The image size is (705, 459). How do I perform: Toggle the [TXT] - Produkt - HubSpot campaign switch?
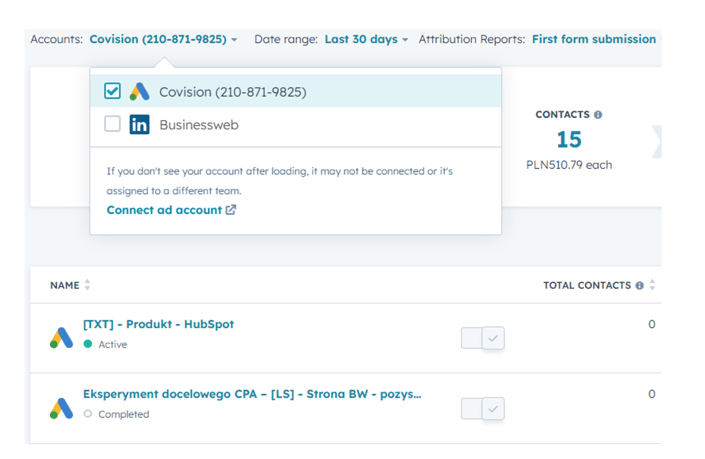click(482, 338)
